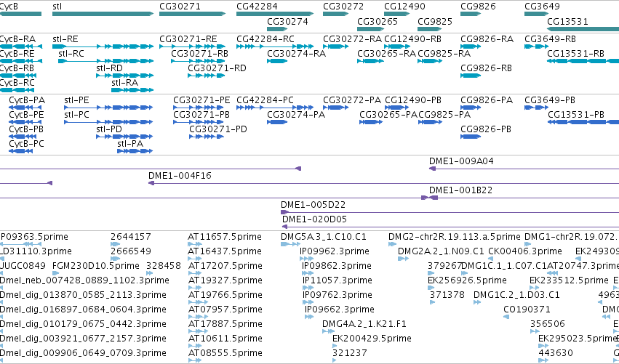Viewport: 619px width, 364px height.
Task: Select gene CG12490 label
Action: pos(404,7)
